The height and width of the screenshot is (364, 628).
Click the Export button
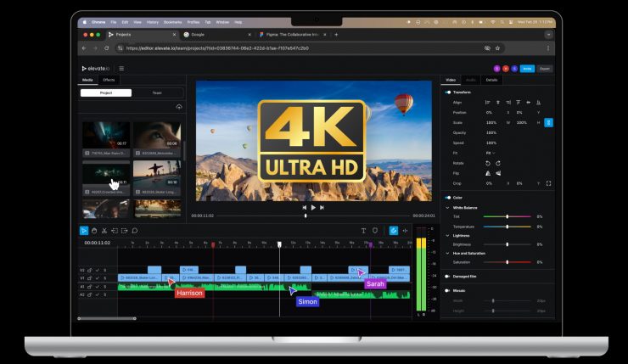coord(545,68)
